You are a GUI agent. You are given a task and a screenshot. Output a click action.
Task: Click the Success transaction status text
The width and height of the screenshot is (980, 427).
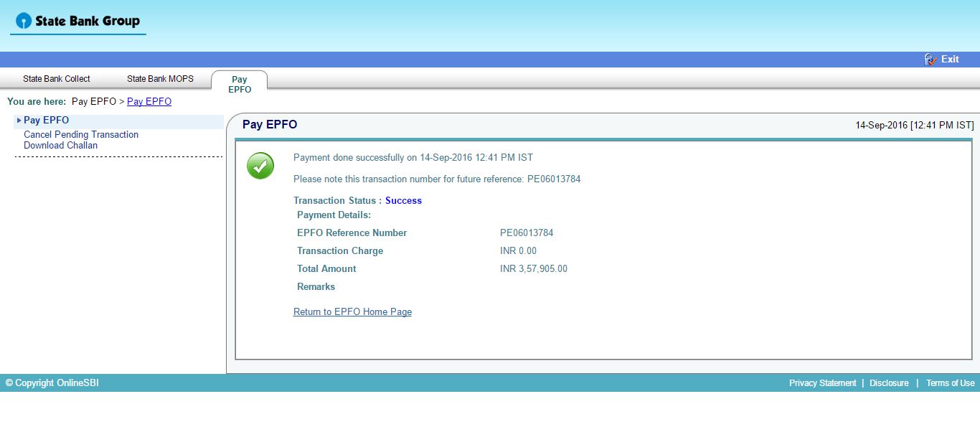[403, 201]
